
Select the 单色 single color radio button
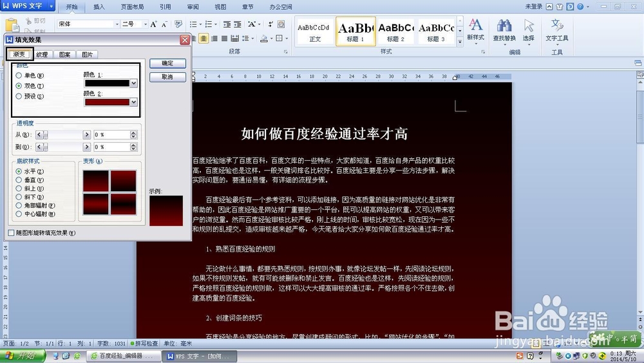click(19, 75)
